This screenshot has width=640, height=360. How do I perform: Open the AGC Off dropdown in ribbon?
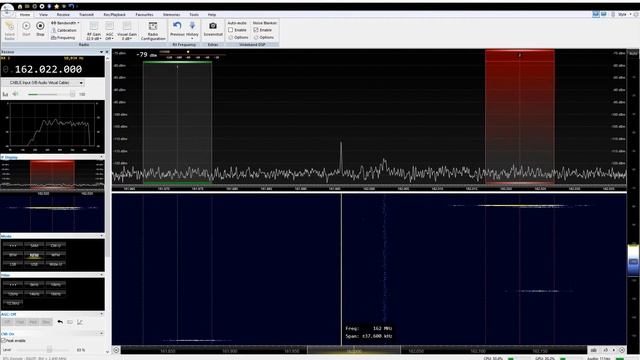pos(109,31)
